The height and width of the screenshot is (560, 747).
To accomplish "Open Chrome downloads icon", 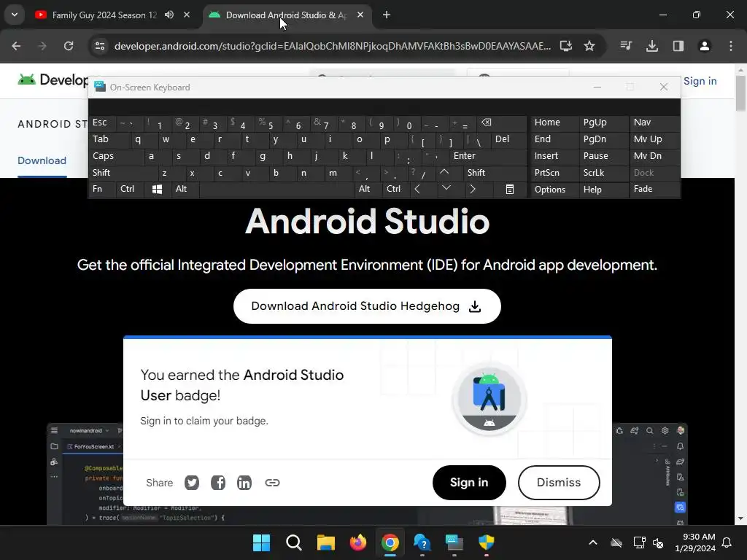I will [652, 46].
